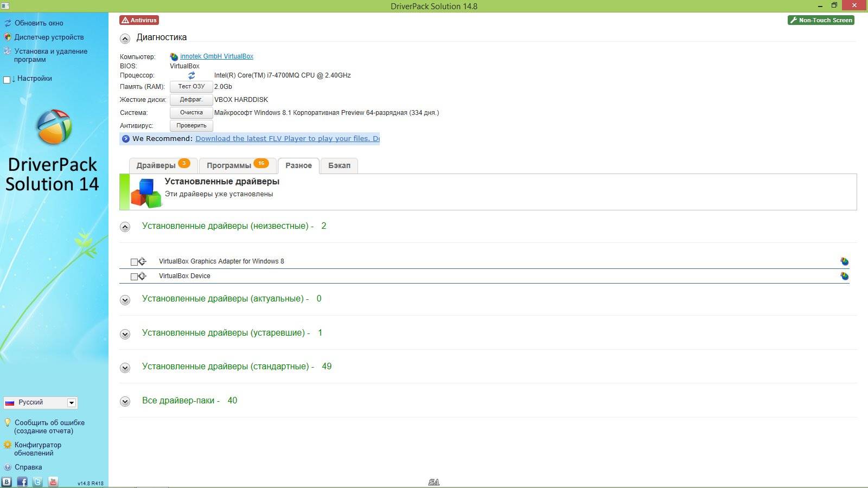Screen dimensions: 868x488
Task: Click the processor refresh arrows icon
Action: coord(192,75)
